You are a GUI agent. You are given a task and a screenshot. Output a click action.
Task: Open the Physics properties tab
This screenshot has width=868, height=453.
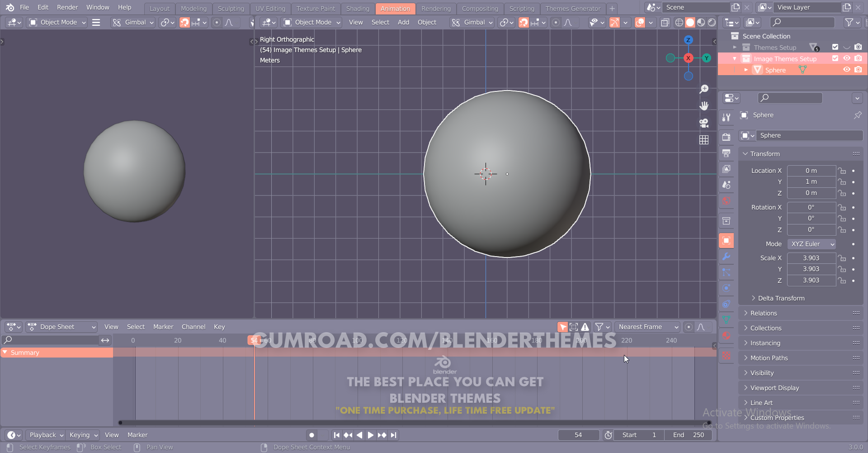(x=726, y=288)
